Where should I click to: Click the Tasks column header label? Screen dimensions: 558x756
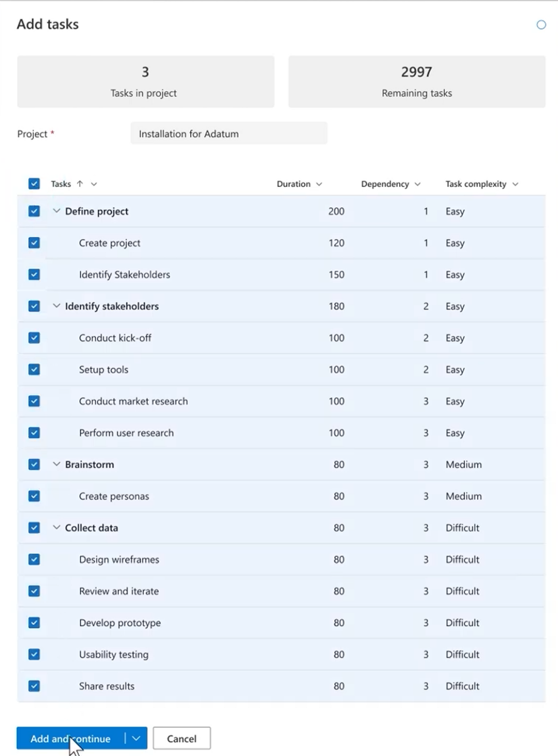tap(61, 184)
